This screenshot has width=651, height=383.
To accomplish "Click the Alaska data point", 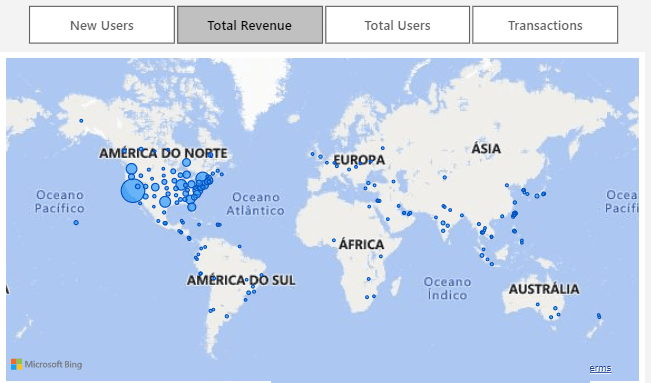I will [81, 121].
